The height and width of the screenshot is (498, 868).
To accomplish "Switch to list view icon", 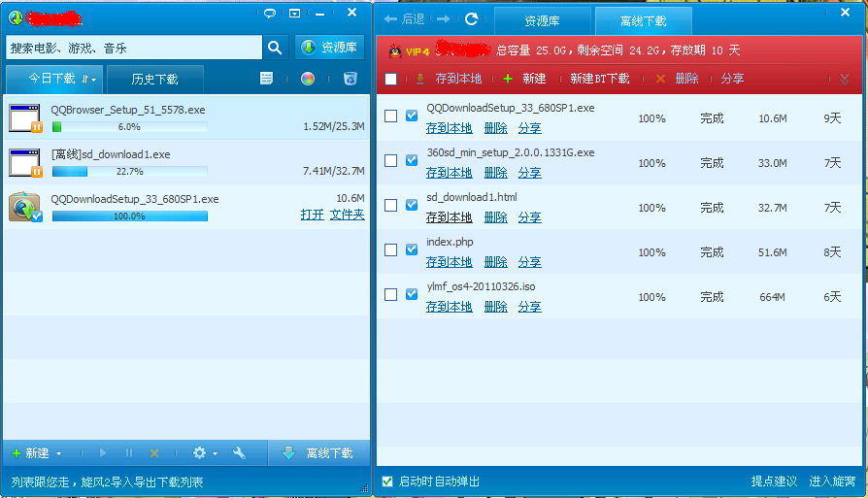I will (x=266, y=79).
